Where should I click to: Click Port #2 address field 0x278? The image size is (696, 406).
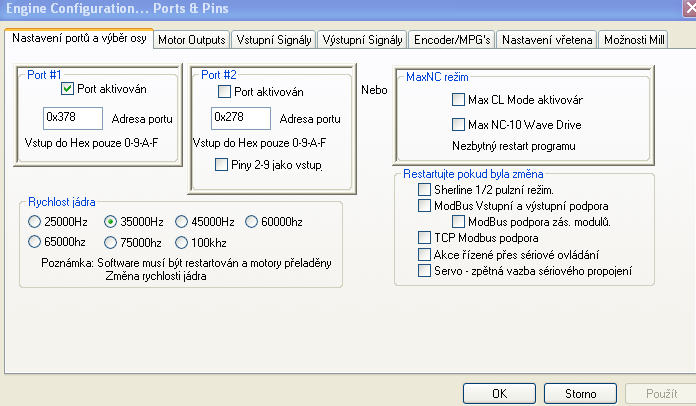[x=241, y=118]
